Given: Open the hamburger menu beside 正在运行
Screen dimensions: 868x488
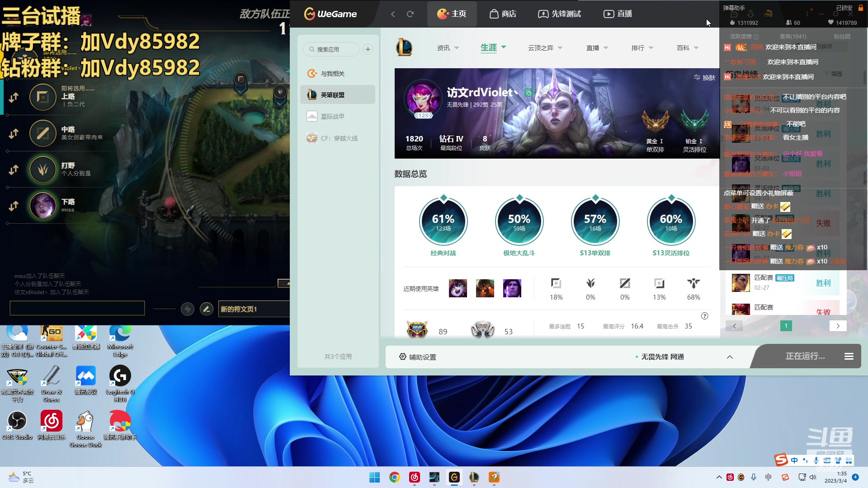Looking at the screenshot, I should coord(849,357).
